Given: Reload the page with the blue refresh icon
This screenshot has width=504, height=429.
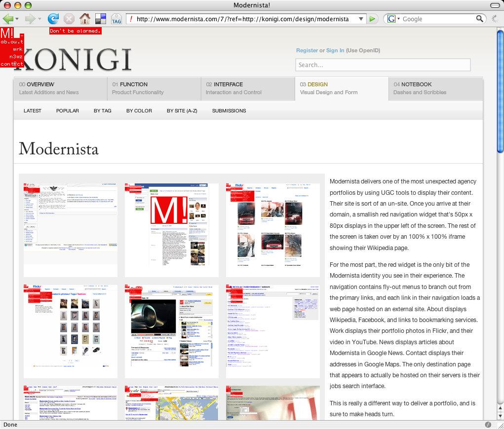Looking at the screenshot, I should [53, 19].
